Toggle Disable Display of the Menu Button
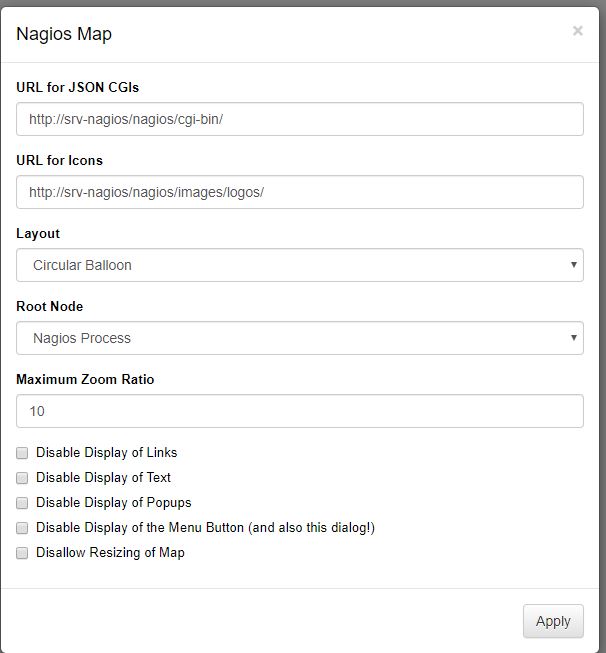The image size is (606, 653). tap(22, 528)
